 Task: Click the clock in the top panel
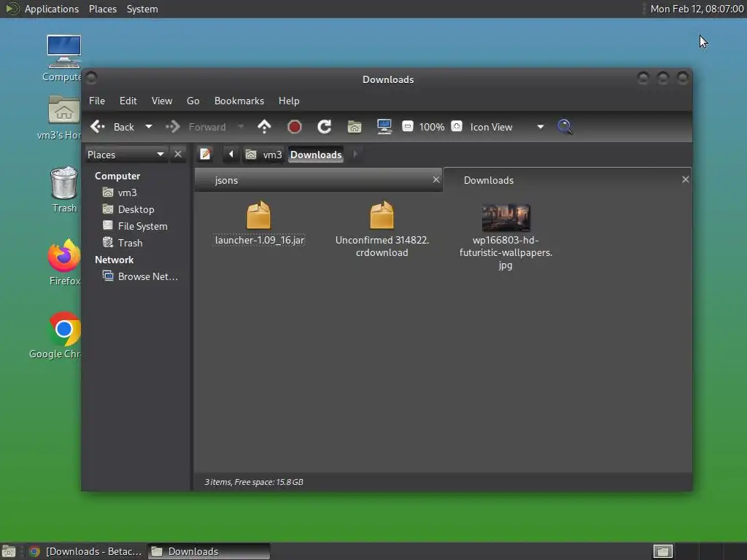pos(697,9)
